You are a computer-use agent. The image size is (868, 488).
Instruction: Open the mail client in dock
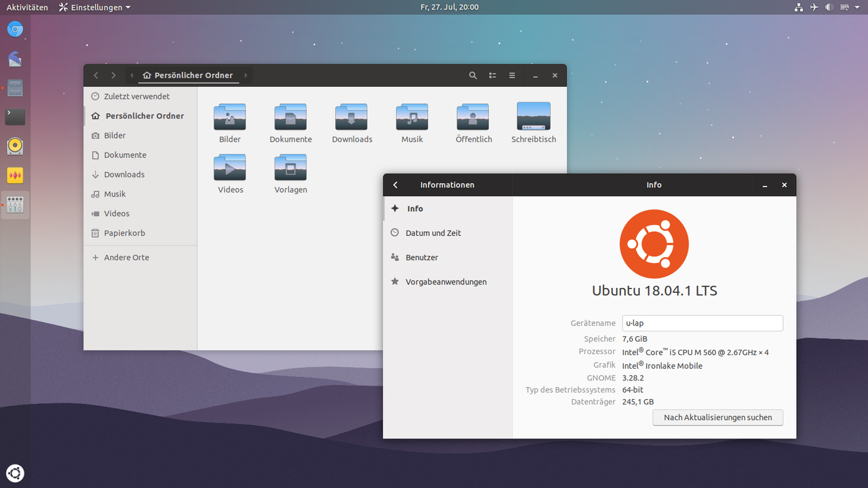15,59
